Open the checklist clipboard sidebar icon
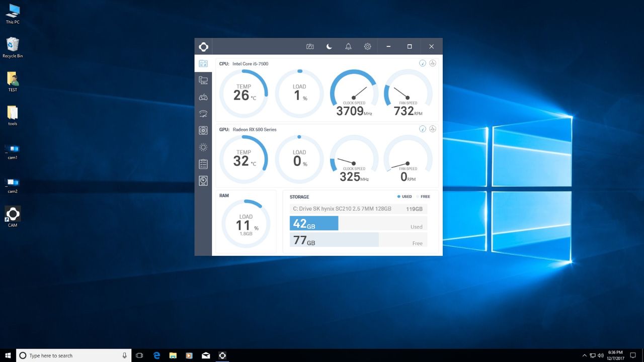Screen dimensions: 644x362 [203, 164]
